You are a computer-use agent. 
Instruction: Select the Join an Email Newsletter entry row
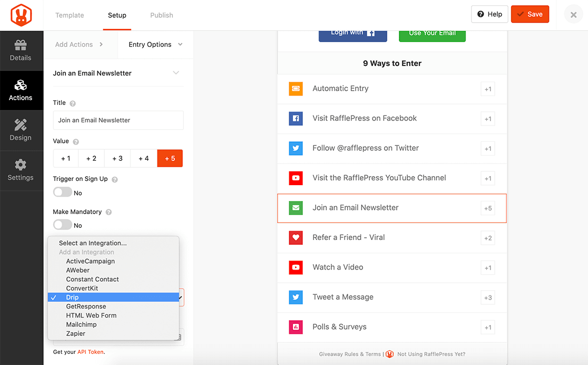tap(392, 208)
